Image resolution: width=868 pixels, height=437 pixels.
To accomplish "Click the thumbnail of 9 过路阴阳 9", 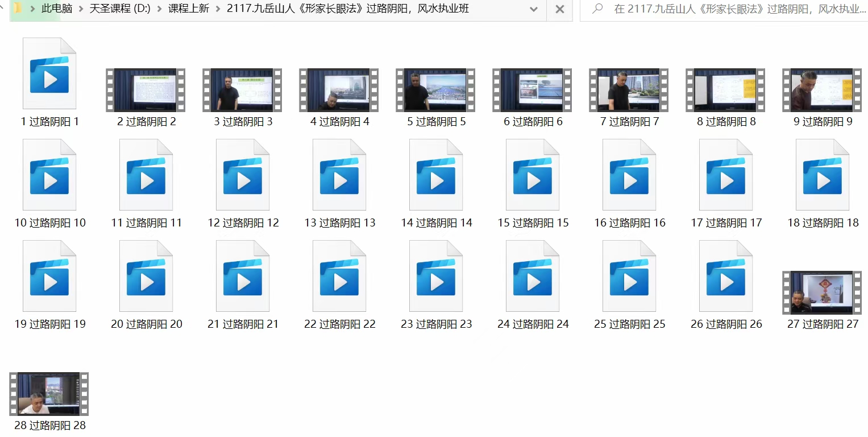I will point(822,90).
